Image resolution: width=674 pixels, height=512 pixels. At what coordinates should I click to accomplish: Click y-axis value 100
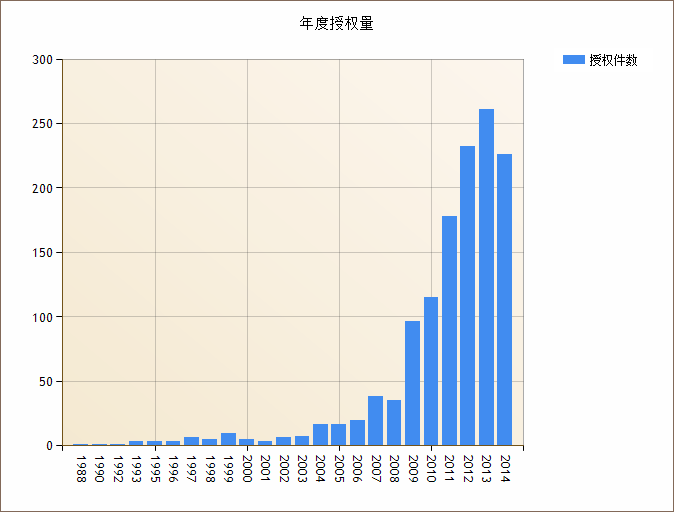[x=43, y=317]
